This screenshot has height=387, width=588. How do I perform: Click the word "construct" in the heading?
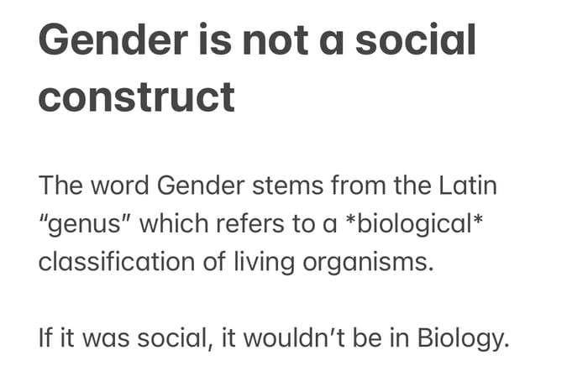point(136,97)
